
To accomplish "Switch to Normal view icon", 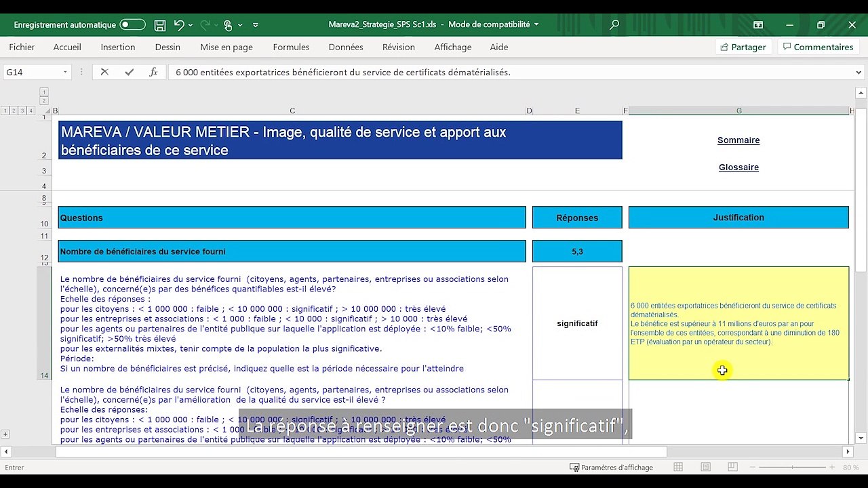I will click(x=678, y=468).
